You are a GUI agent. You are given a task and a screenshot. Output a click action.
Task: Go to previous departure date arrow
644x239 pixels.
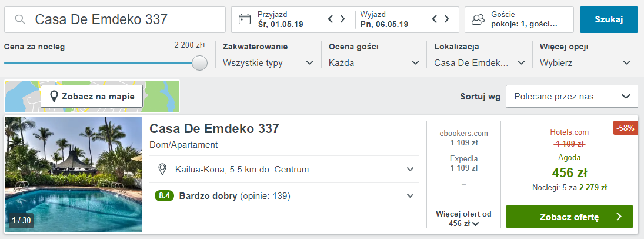point(435,19)
